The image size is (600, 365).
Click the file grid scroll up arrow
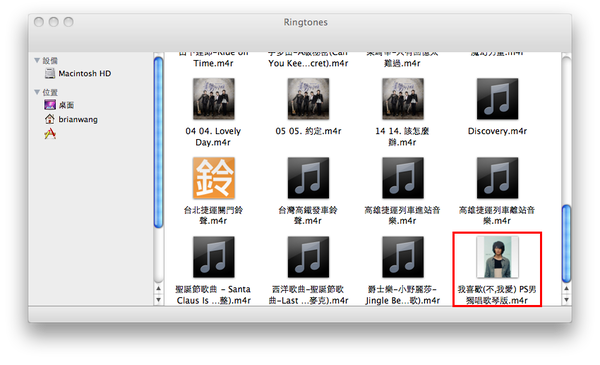(x=566, y=288)
